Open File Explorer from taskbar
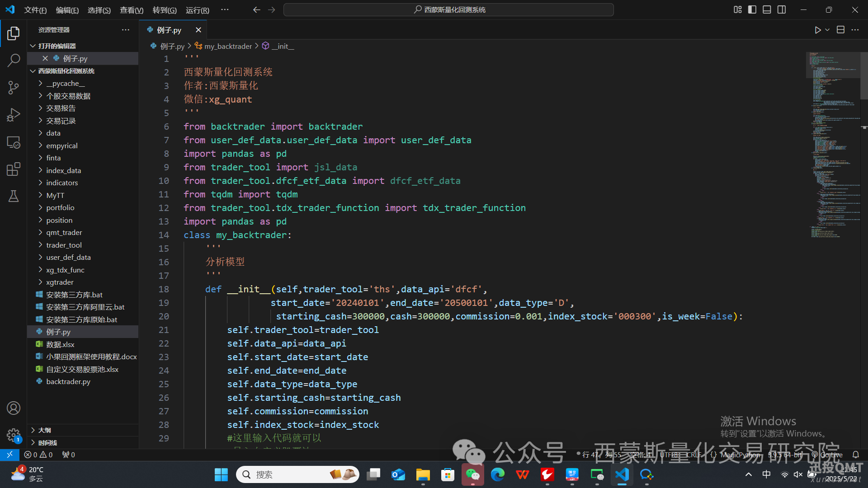The height and width of the screenshot is (488, 868). tap(423, 474)
